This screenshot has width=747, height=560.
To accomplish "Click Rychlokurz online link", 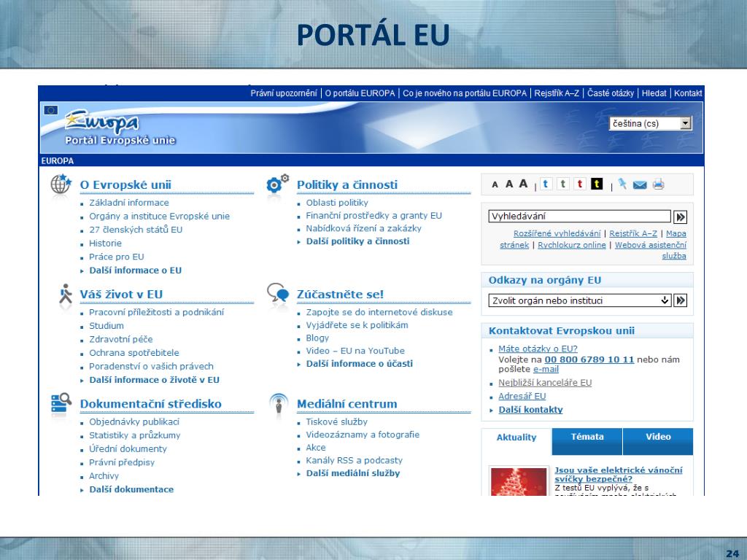I will 572,245.
